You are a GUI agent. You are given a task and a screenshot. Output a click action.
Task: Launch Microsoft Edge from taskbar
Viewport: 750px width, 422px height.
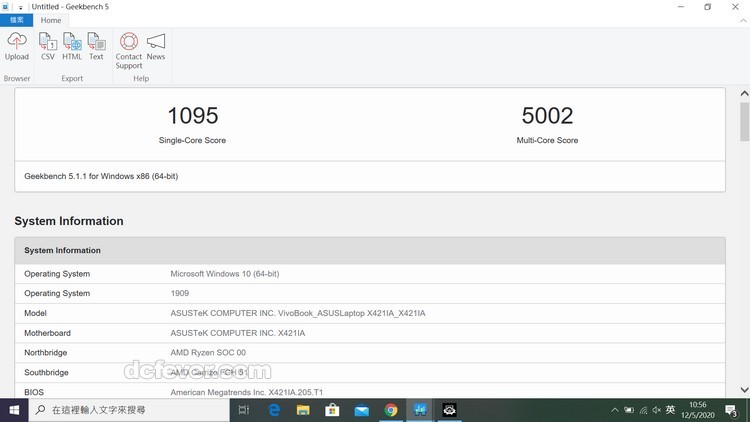[x=274, y=410]
